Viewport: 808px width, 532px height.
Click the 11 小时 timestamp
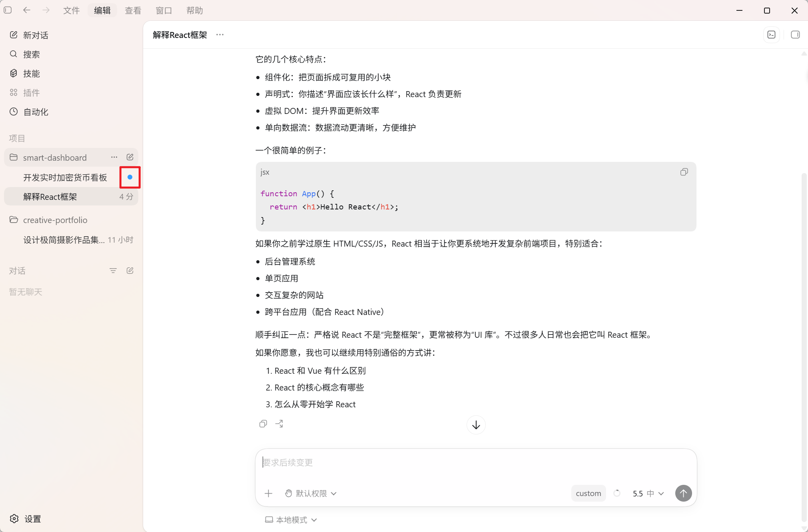[121, 240]
